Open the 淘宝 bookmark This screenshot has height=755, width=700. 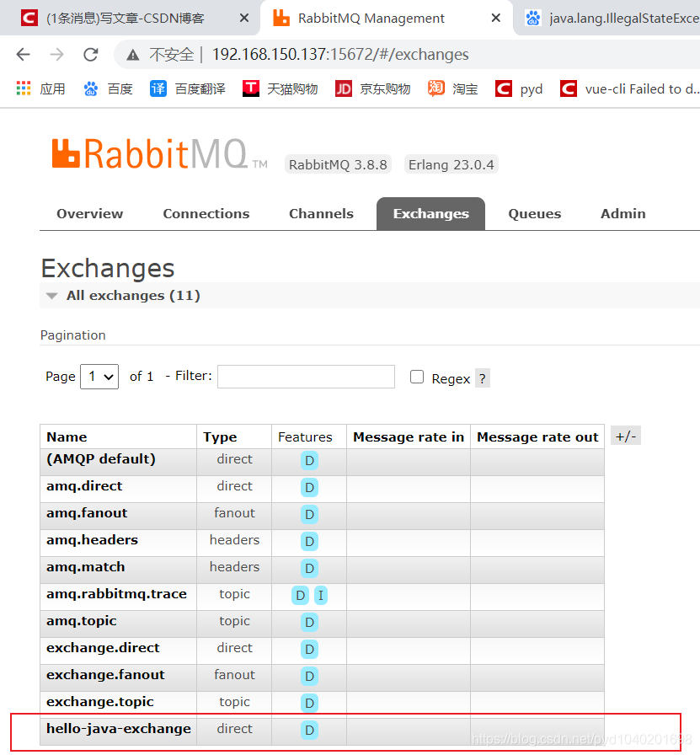click(x=452, y=89)
